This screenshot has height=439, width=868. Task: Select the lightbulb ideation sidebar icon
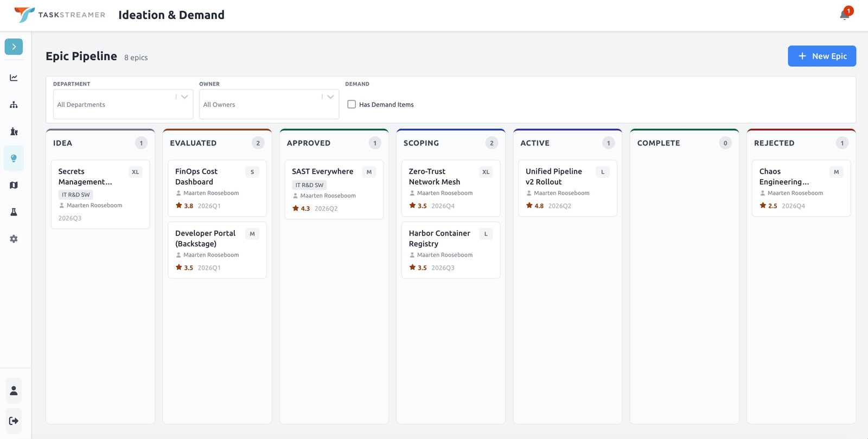pos(14,158)
